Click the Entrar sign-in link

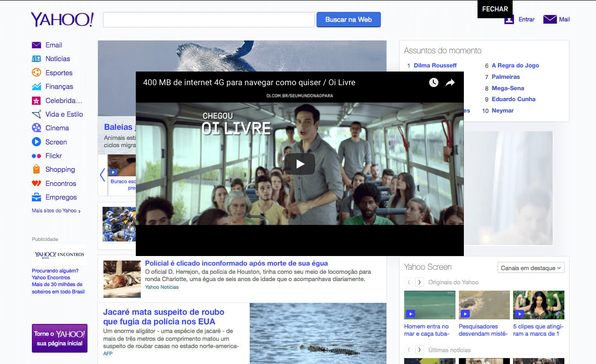(x=526, y=19)
